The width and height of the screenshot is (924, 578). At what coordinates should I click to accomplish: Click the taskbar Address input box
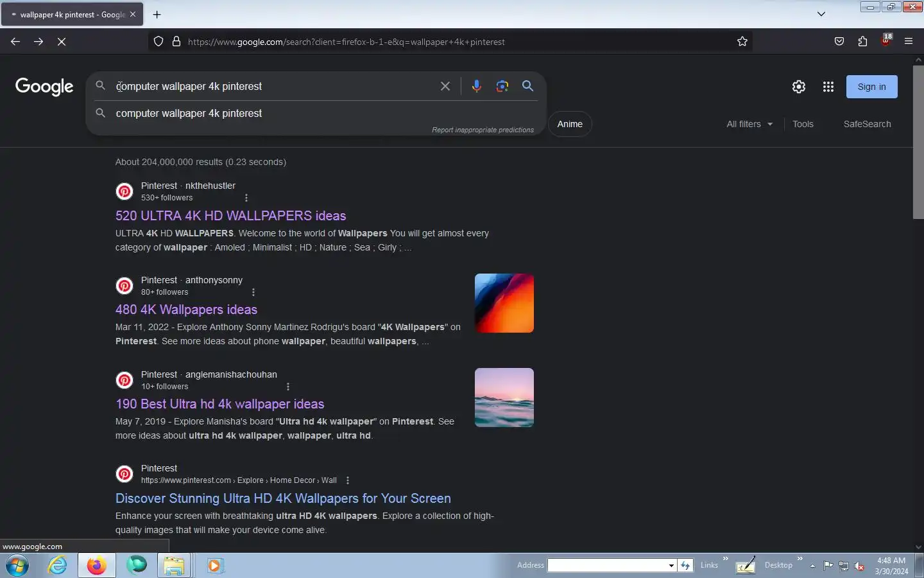[x=608, y=565]
